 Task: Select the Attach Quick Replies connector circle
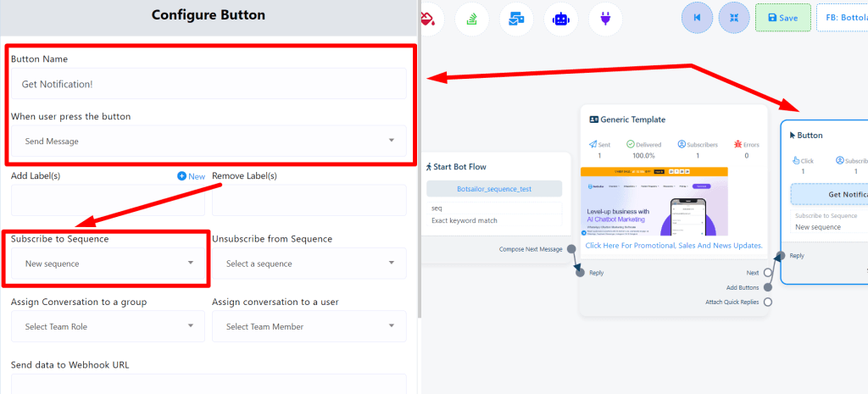(767, 302)
